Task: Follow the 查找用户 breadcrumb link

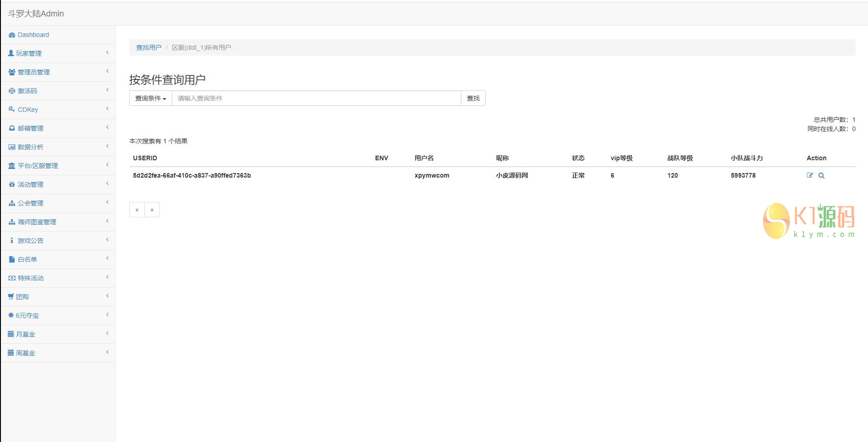Action: (149, 47)
